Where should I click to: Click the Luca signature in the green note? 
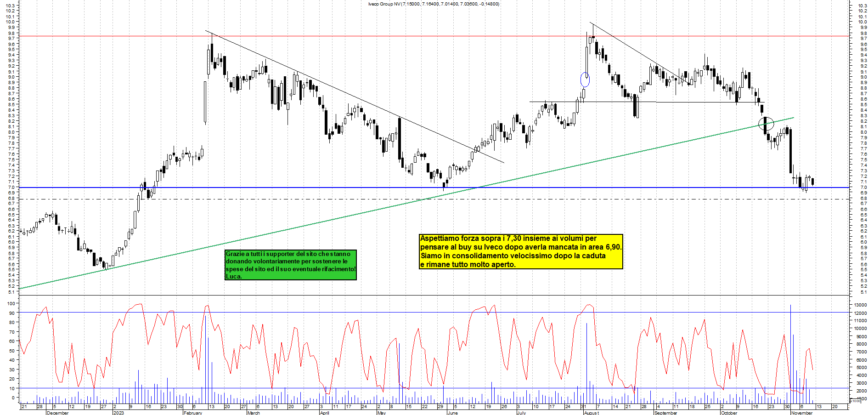(x=234, y=277)
